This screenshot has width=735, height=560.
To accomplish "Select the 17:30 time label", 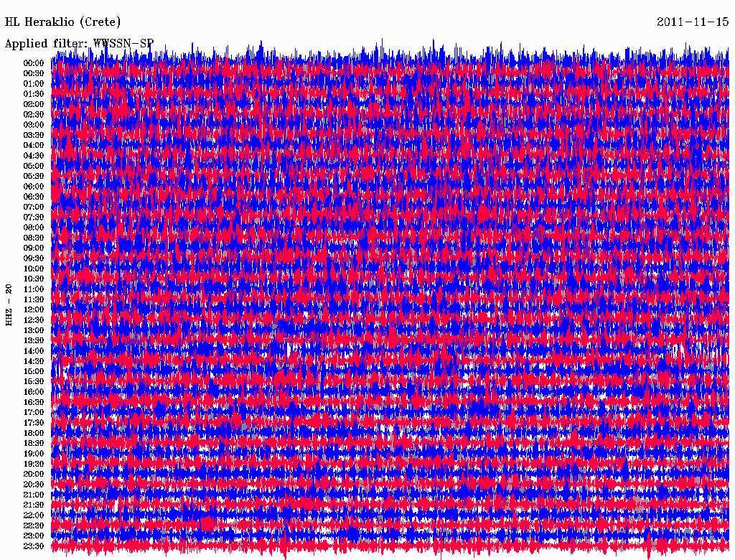I will [x=34, y=423].
